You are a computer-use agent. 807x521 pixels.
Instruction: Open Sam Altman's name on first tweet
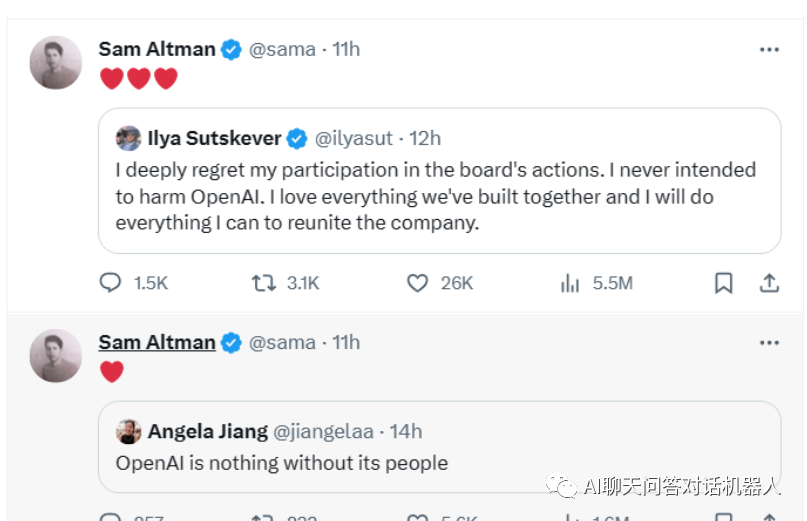(x=157, y=49)
